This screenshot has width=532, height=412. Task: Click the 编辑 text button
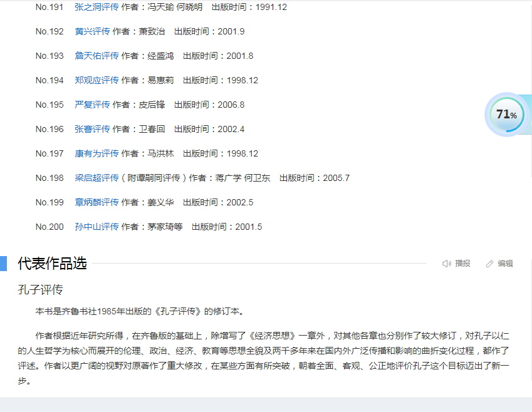click(505, 264)
